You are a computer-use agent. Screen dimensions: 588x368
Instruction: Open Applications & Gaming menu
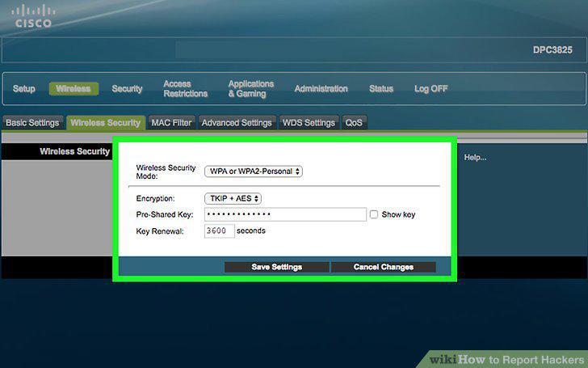pyautogui.click(x=251, y=89)
